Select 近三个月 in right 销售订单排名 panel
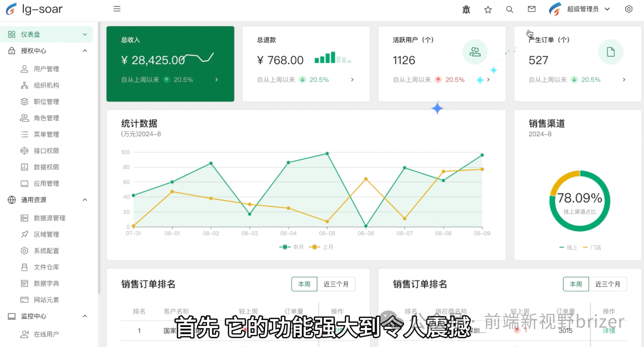The image size is (644, 347). 608,284
